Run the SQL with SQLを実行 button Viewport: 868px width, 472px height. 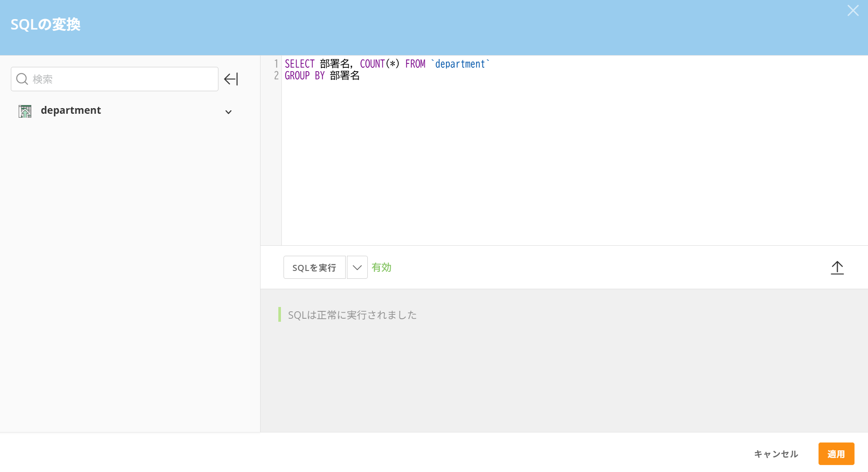tap(314, 267)
